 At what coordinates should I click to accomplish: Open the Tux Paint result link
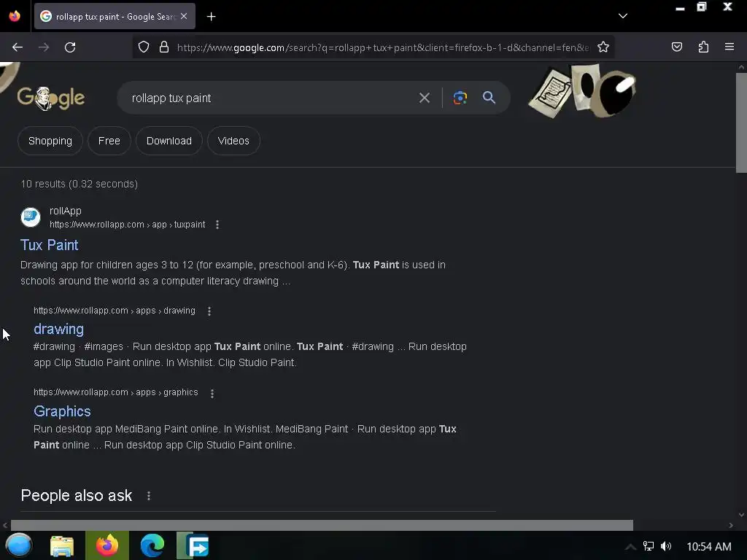49,245
